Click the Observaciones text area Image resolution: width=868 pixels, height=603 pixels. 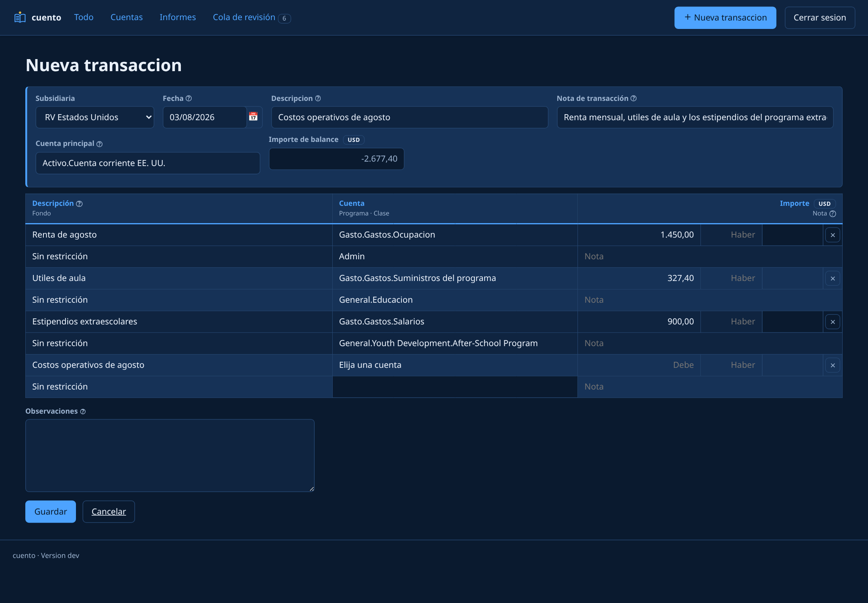point(170,455)
